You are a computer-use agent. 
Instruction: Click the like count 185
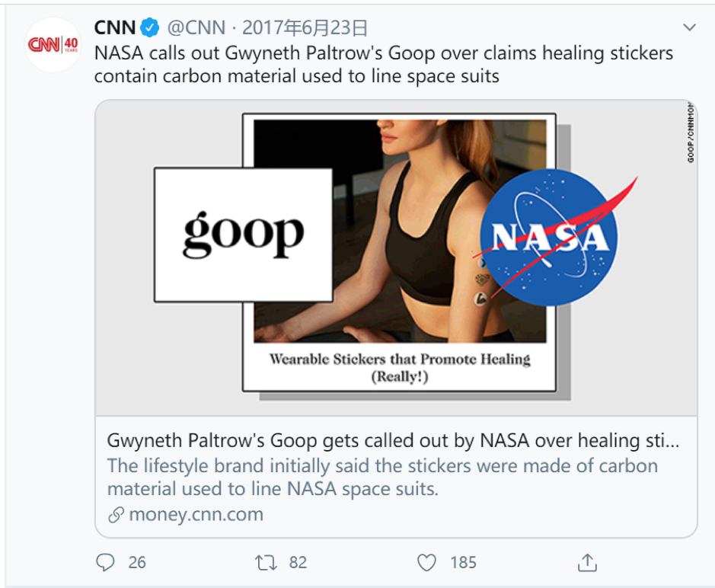tap(463, 563)
